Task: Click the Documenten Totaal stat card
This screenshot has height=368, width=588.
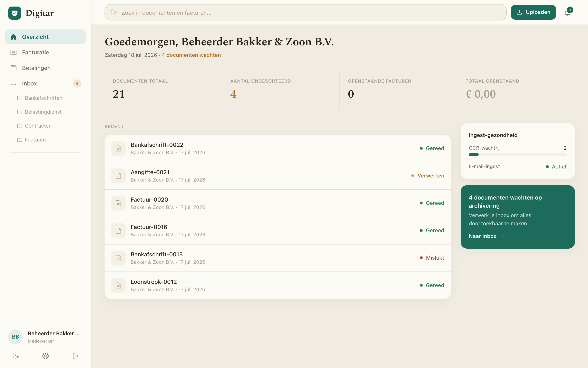Action: (x=163, y=90)
